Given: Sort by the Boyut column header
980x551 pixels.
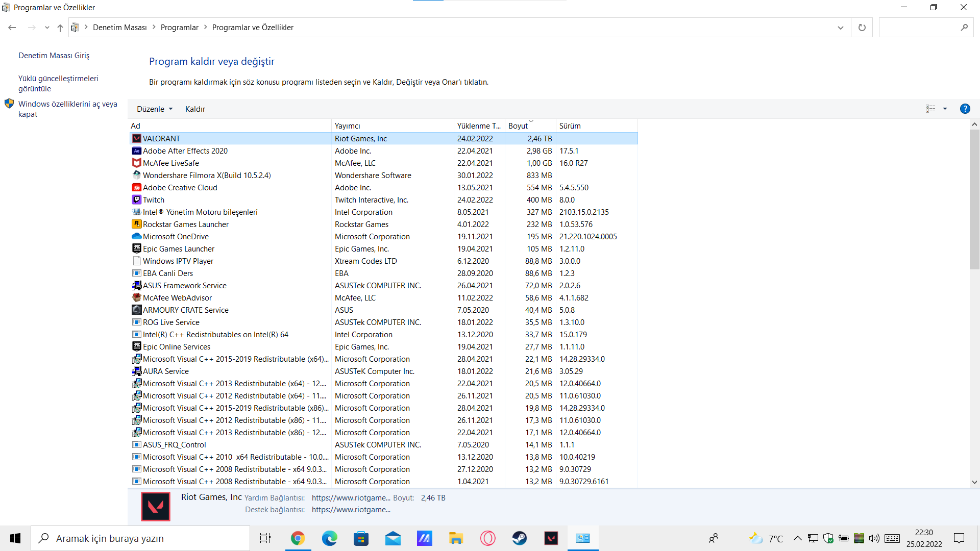Looking at the screenshot, I should tap(530, 126).
